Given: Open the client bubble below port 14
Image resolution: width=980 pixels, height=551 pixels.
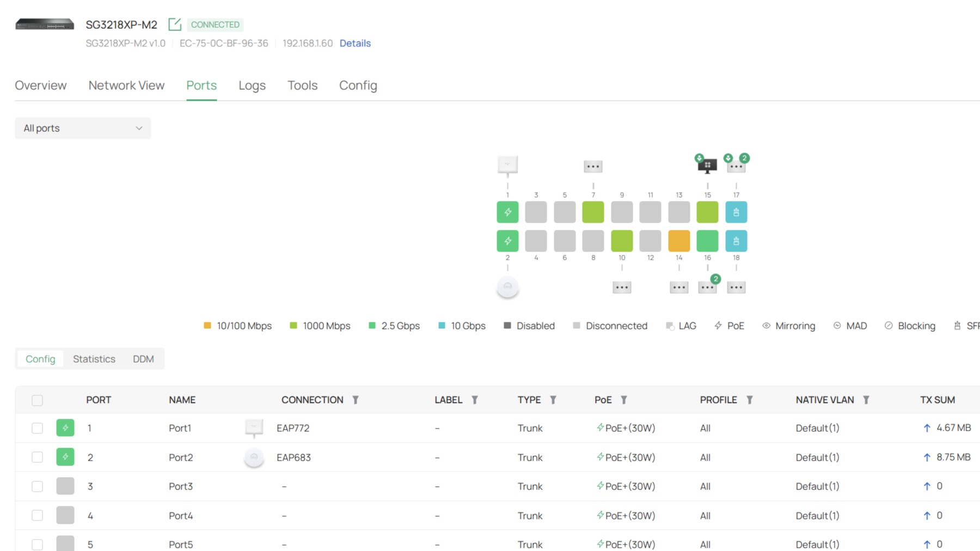Looking at the screenshot, I should click(679, 287).
